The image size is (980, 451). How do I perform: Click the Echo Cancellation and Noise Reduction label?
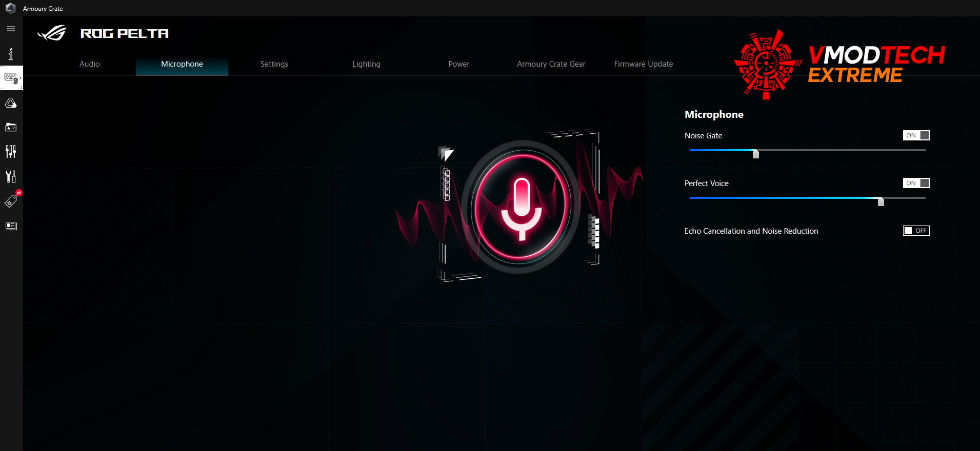tap(751, 231)
